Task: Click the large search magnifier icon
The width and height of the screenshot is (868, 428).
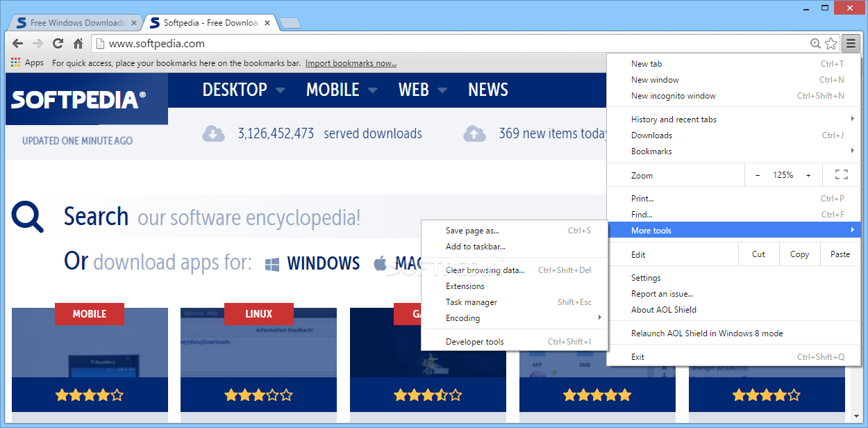Action: [x=28, y=216]
